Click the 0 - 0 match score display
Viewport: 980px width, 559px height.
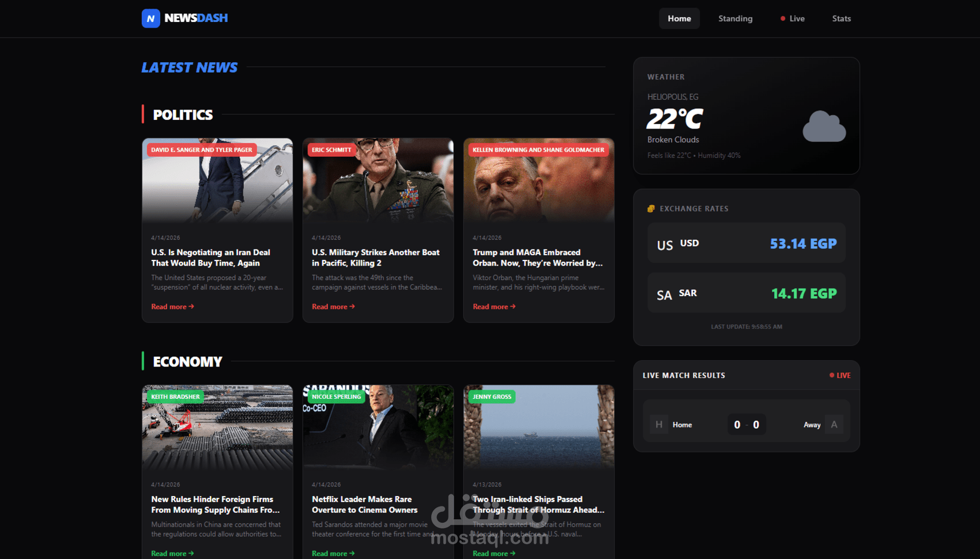click(746, 424)
